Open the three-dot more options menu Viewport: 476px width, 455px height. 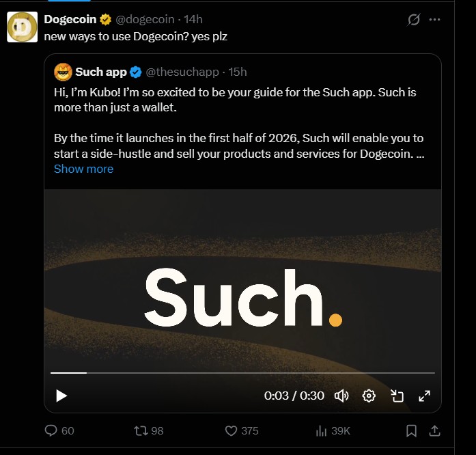click(x=434, y=20)
